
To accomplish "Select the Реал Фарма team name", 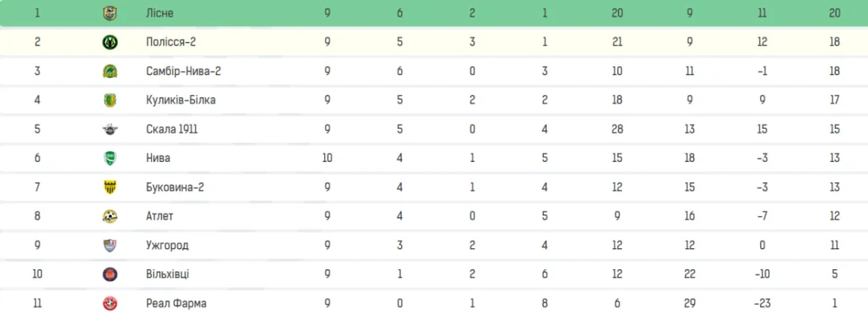I will [x=176, y=304].
